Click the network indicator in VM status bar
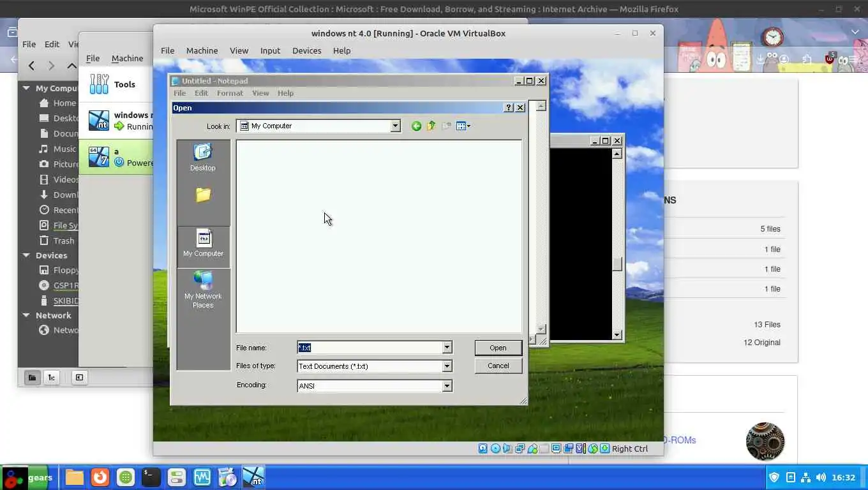 520,449
